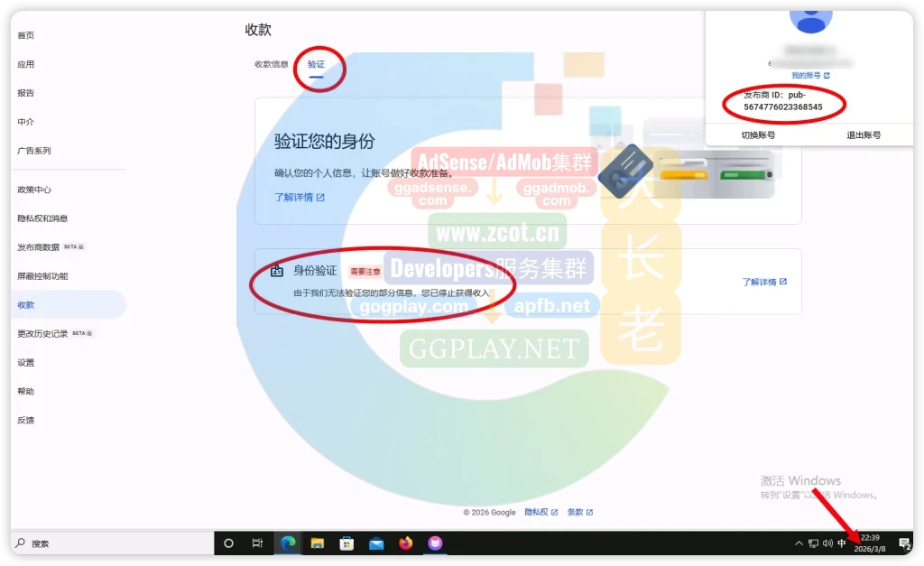The height and width of the screenshot is (566, 924).
Task: Open the Mail app taskbar icon
Action: [376, 543]
